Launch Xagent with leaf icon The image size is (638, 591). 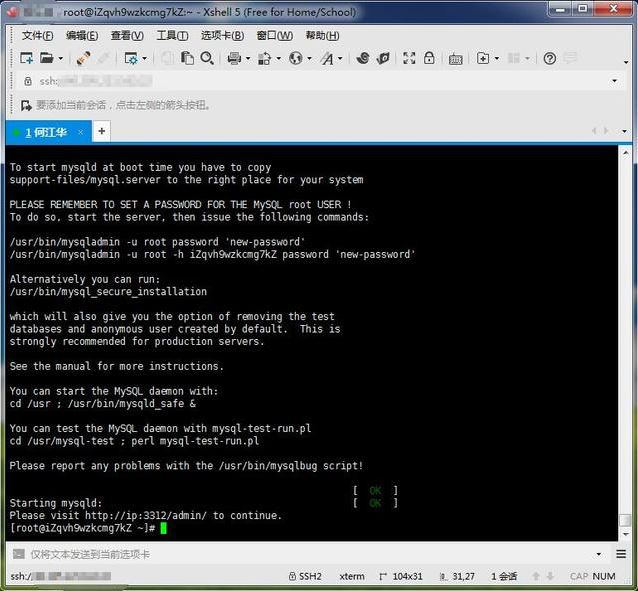point(383,58)
